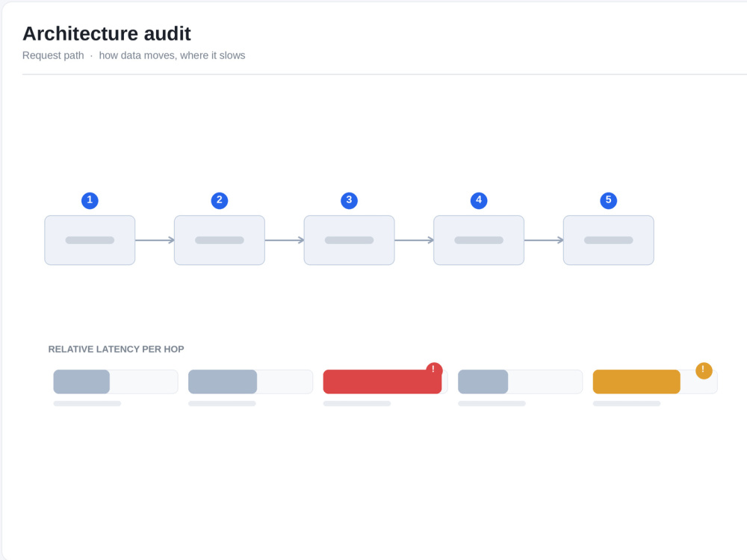Click the 'Request path' subtitle text

tap(53, 55)
